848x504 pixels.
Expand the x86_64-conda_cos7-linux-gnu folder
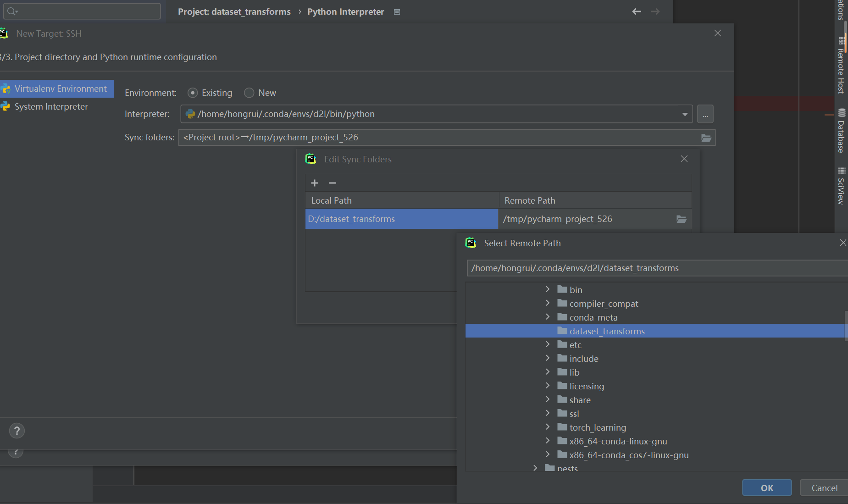click(548, 454)
